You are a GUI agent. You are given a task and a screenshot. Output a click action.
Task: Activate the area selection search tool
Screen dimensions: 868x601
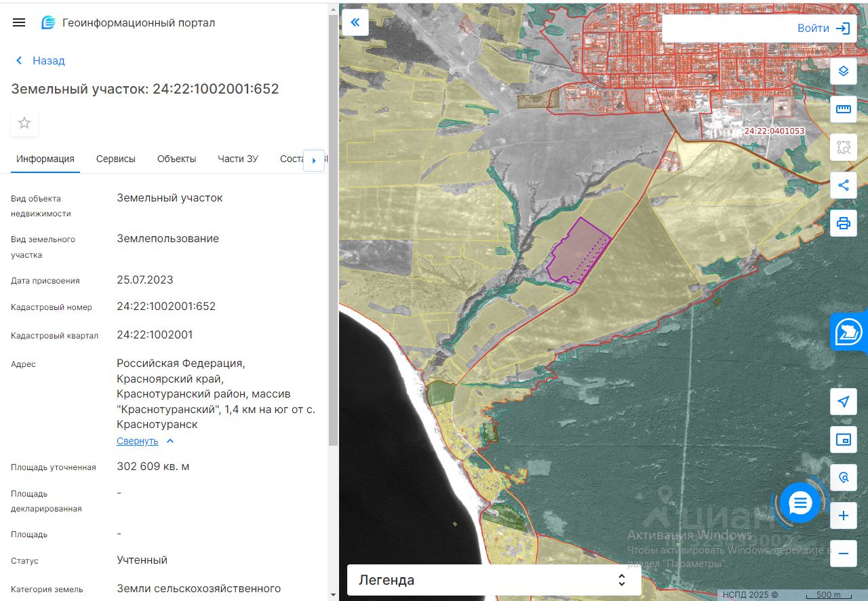pyautogui.click(x=844, y=147)
